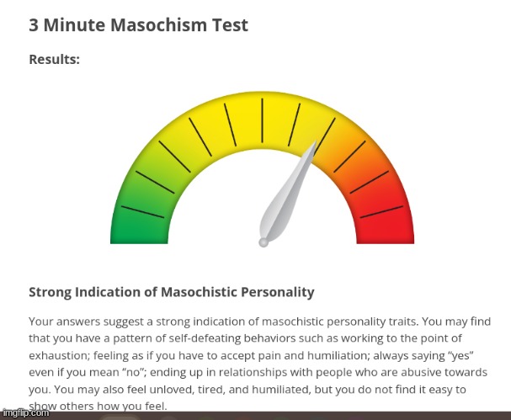
Task: Click the lowest tick mark in red zone
Action: pos(381,212)
